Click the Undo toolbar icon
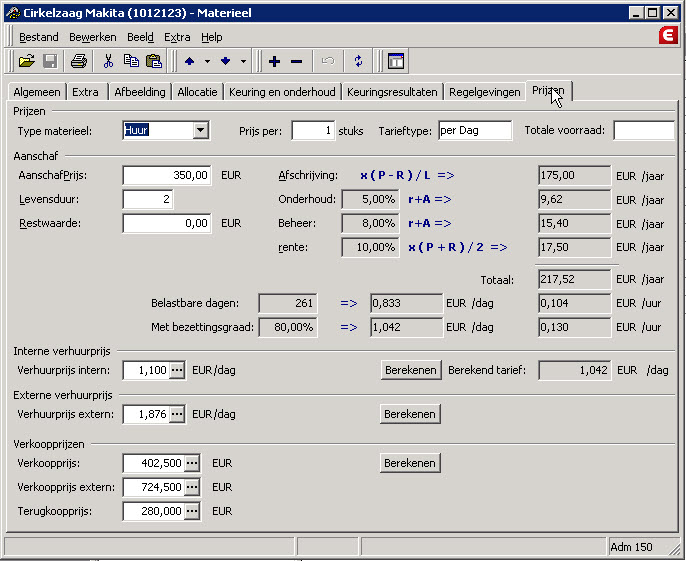This screenshot has height=561, width=686. tap(328, 61)
